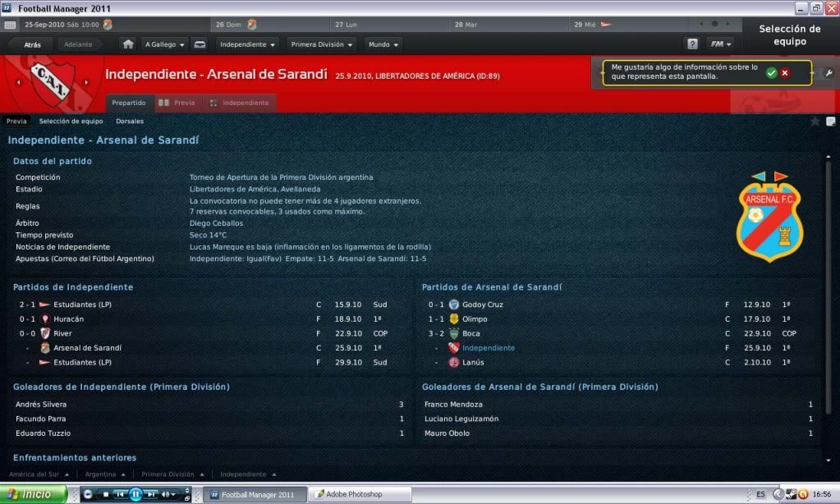Screen dimensions: 840x504
Task: Click the main panel scroll down arrow
Action: [x=829, y=460]
